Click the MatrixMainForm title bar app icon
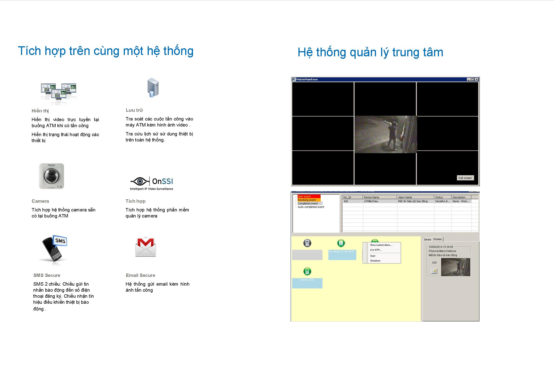The image size is (554, 392). pyautogui.click(x=294, y=79)
